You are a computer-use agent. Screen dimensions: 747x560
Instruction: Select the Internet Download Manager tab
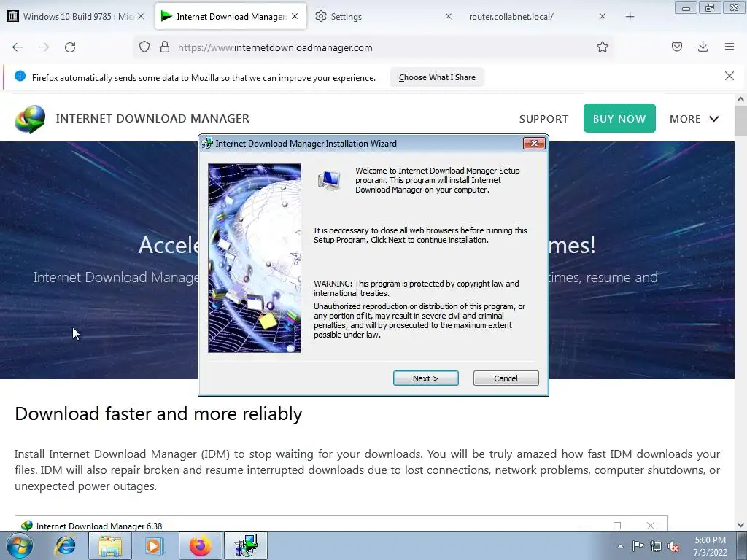231,17
